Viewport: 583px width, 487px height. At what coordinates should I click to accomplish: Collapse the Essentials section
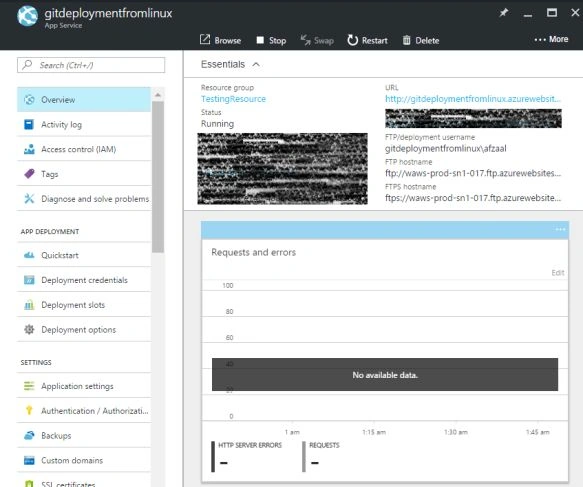[256, 64]
